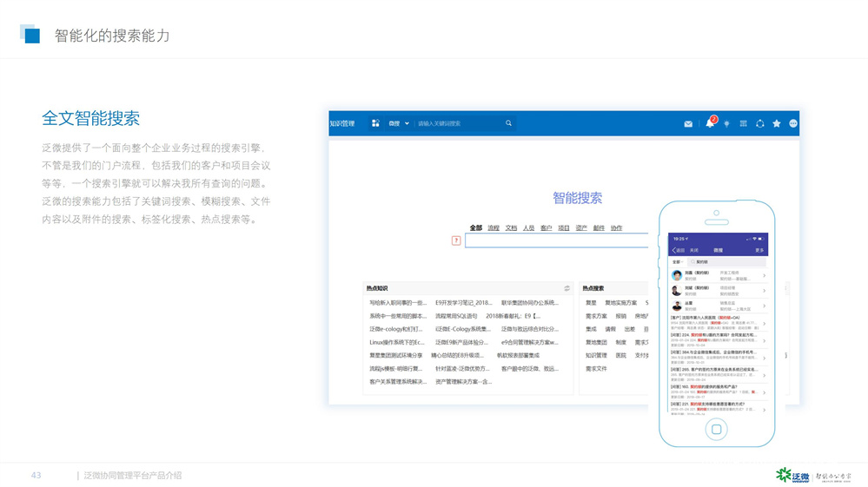
Task: Expand the [问答] 384 result chevron
Action: 764,358
